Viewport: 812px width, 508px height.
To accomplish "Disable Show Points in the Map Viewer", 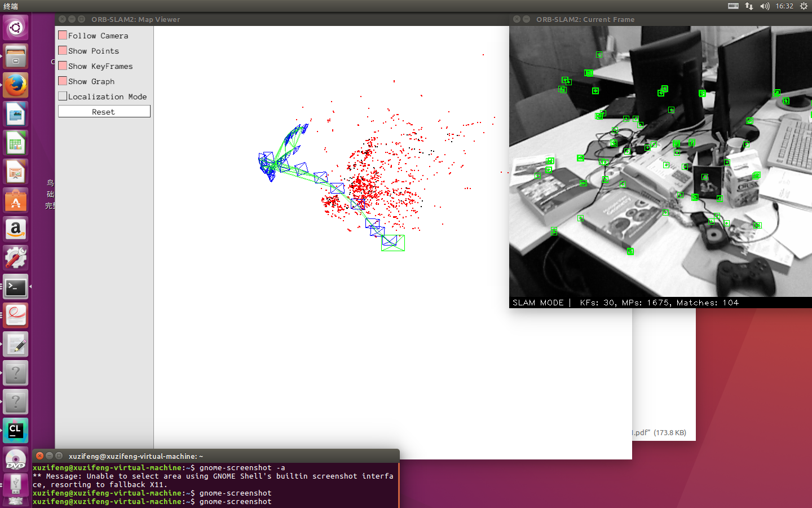I will click(x=62, y=50).
